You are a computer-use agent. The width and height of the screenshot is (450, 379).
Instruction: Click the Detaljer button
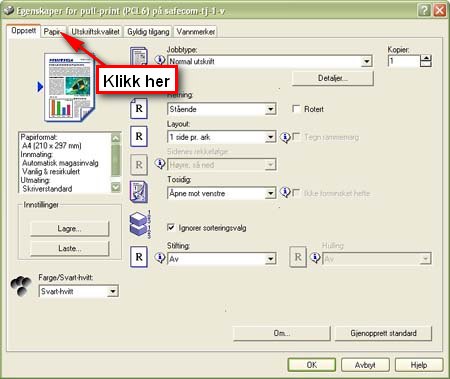point(332,78)
